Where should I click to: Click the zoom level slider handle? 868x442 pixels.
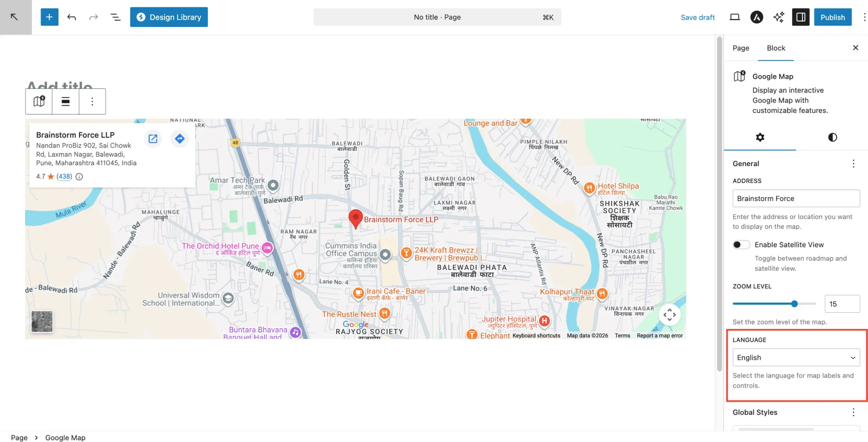click(x=794, y=304)
